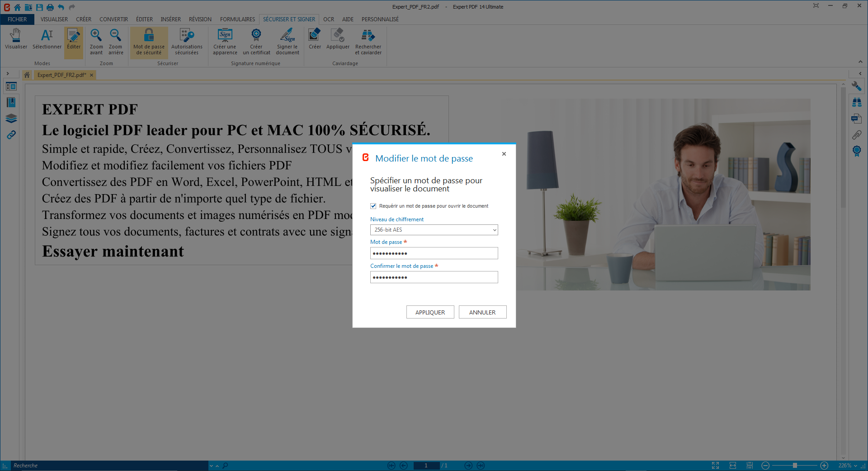The image size is (868, 471).
Task: Click the ANNULER button
Action: (482, 312)
